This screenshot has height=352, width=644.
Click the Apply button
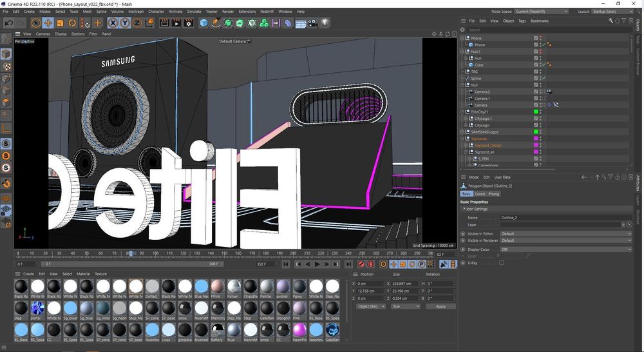click(440, 306)
